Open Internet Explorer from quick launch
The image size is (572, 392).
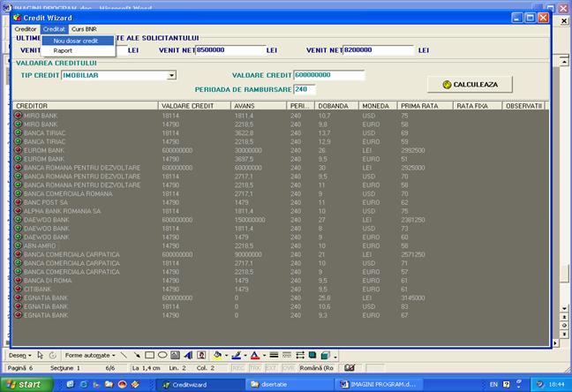(x=84, y=384)
